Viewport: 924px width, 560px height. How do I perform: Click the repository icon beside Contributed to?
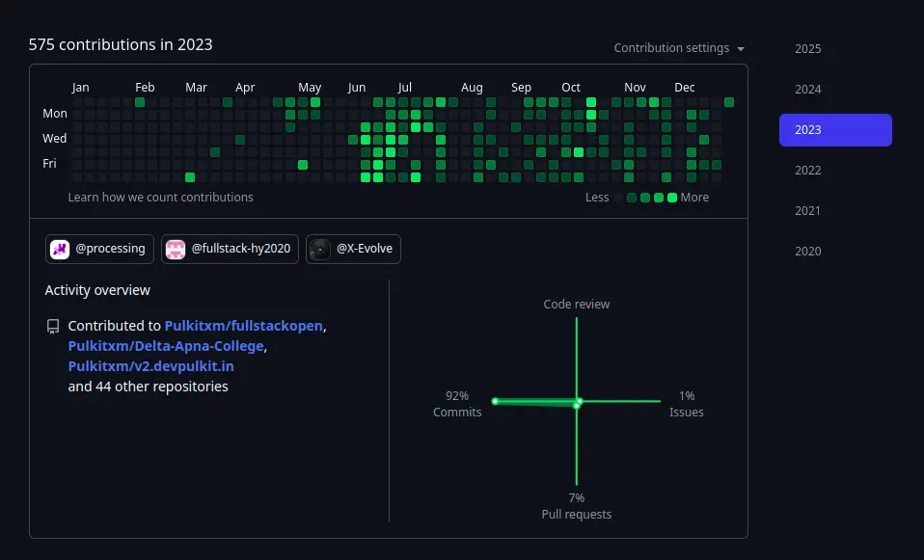click(x=53, y=327)
